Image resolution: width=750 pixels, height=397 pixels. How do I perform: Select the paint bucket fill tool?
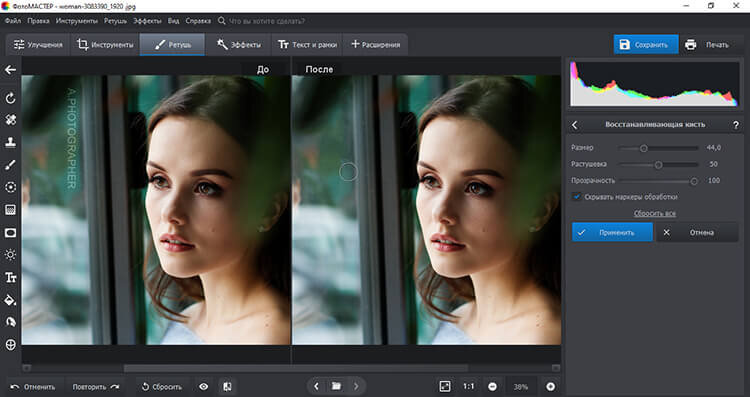click(10, 300)
